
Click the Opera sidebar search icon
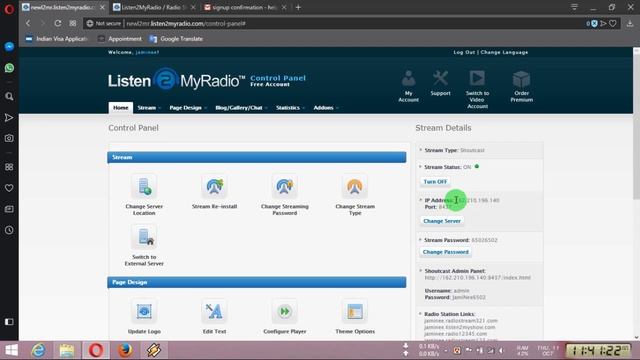pyautogui.click(x=9, y=96)
